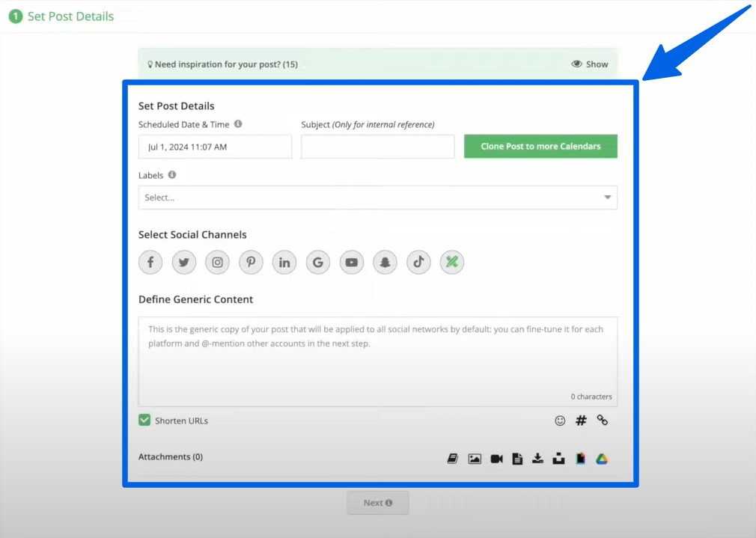Expand the Scheduled Date & Time picker
The width and height of the screenshot is (756, 538).
215,147
